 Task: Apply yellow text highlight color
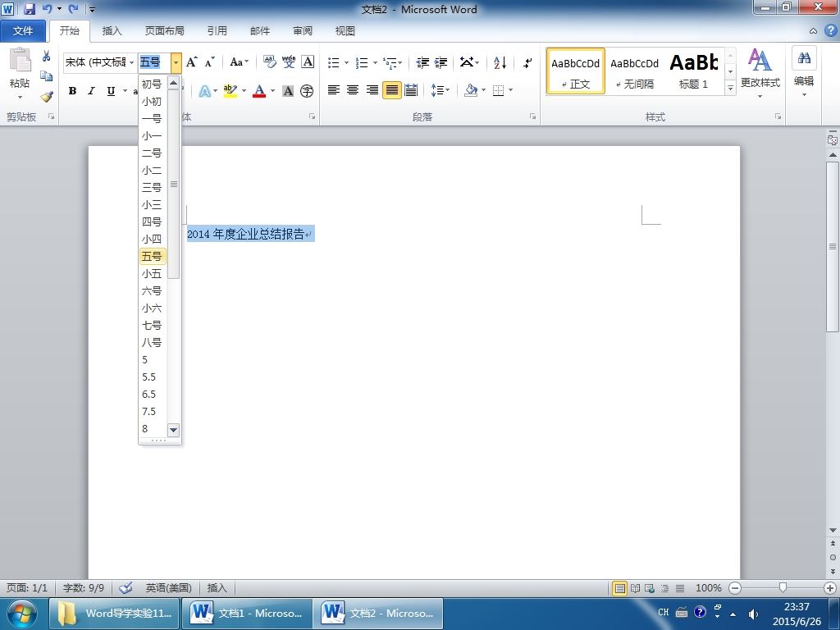coord(231,91)
